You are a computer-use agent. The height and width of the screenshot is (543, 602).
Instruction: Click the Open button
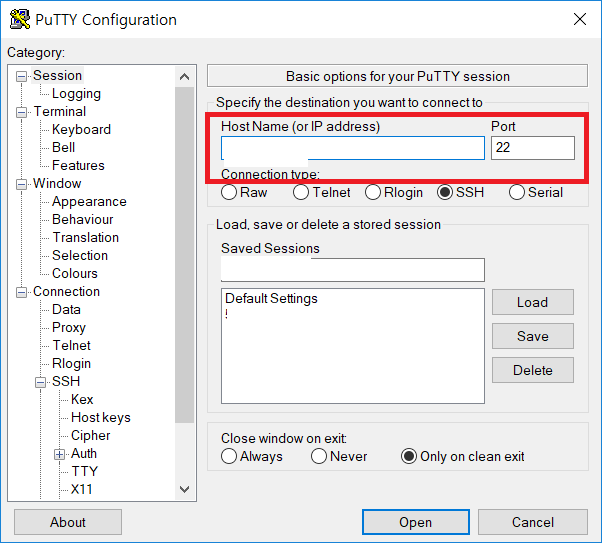click(x=415, y=522)
